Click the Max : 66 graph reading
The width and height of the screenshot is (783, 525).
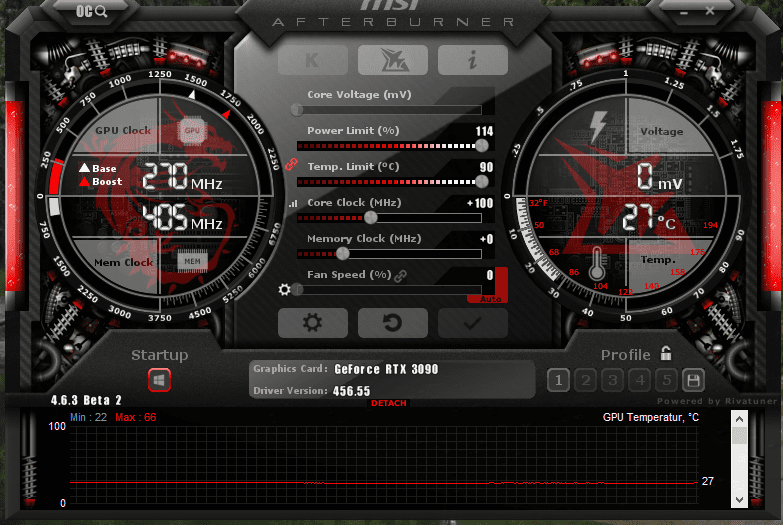coord(135,417)
